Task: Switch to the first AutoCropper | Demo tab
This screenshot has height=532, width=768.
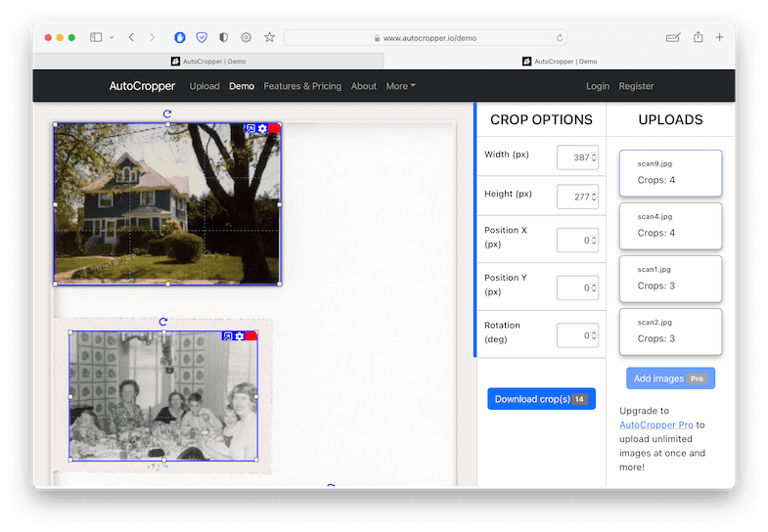Action: [208, 62]
